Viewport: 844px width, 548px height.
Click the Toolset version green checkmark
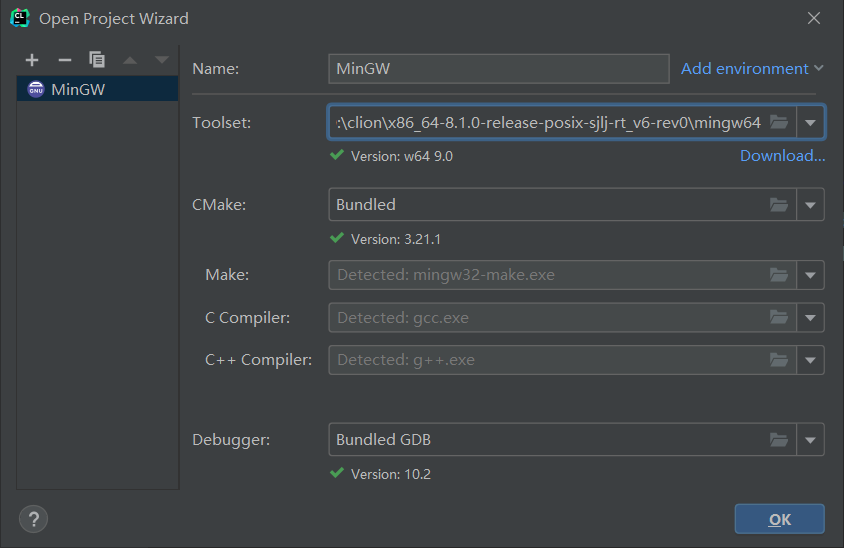(x=337, y=155)
